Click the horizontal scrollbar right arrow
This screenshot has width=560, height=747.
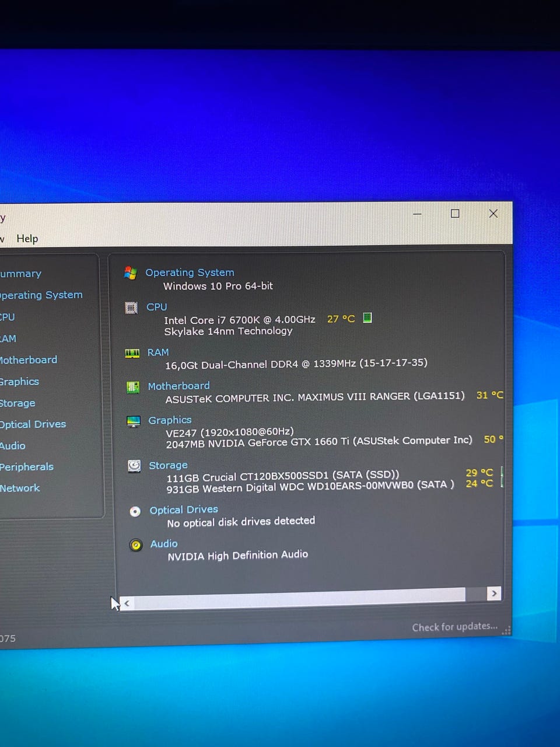click(x=494, y=594)
